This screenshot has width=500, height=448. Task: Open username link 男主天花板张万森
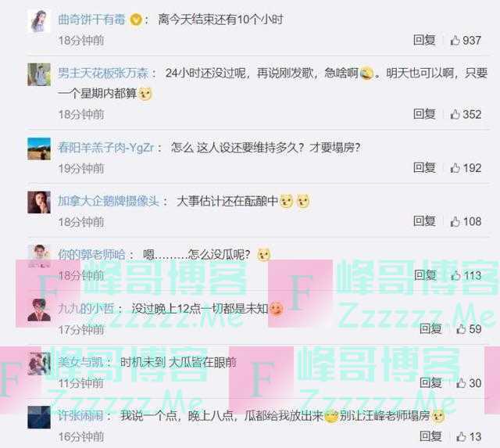pyautogui.click(x=103, y=73)
